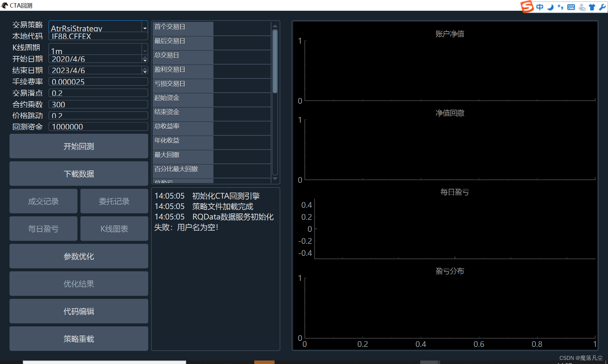This screenshot has height=364, width=608.
Task: Open the soft keyboard icon
Action: coord(571,7)
